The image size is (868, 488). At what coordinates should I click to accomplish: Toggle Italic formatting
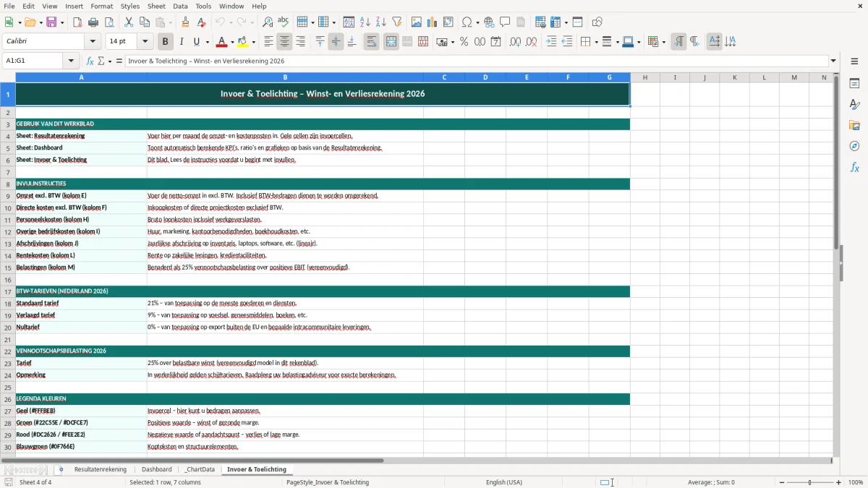[x=182, y=42]
